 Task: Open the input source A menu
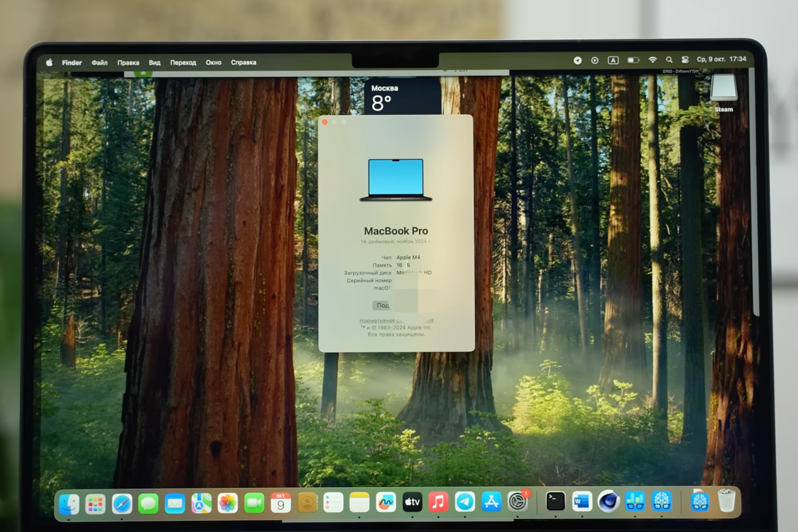coord(613,60)
